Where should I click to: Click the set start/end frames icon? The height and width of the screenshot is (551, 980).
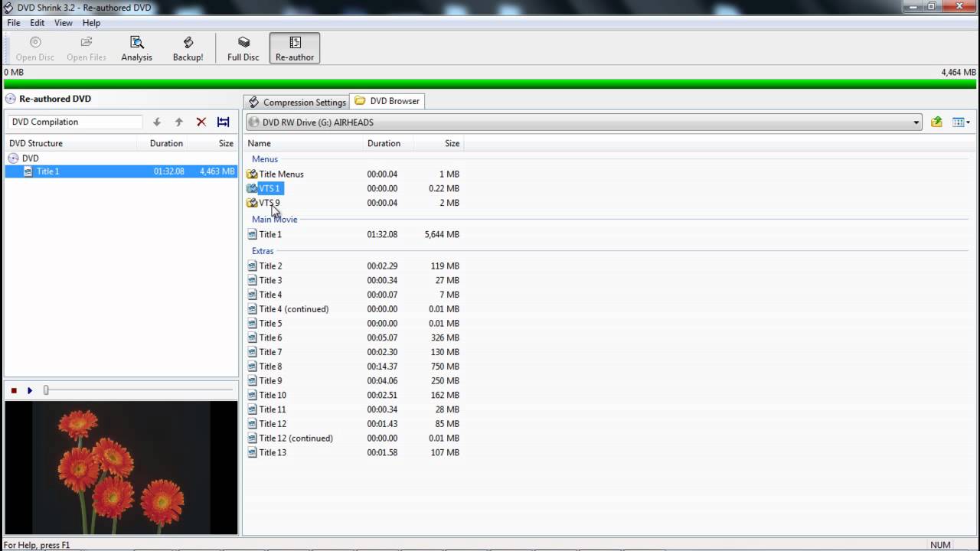point(223,122)
